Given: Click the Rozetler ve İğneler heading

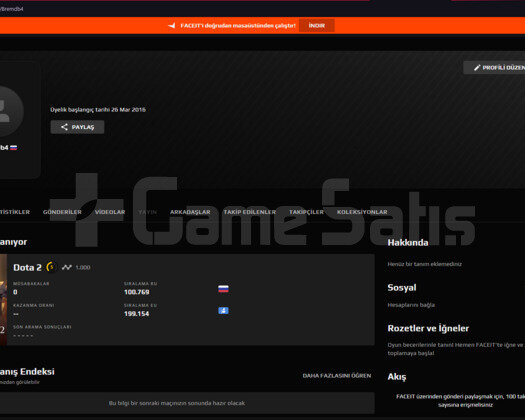Looking at the screenshot, I should (x=428, y=328).
